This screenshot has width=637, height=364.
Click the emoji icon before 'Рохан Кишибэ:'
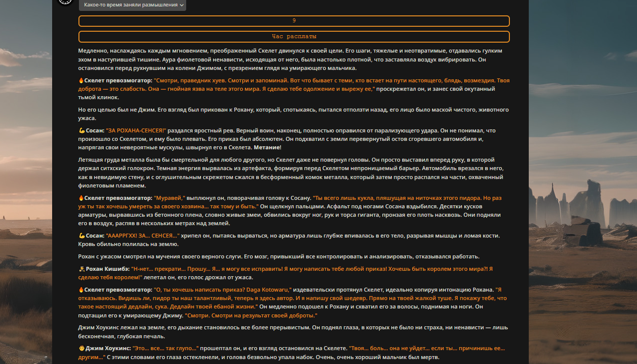(x=81, y=269)
